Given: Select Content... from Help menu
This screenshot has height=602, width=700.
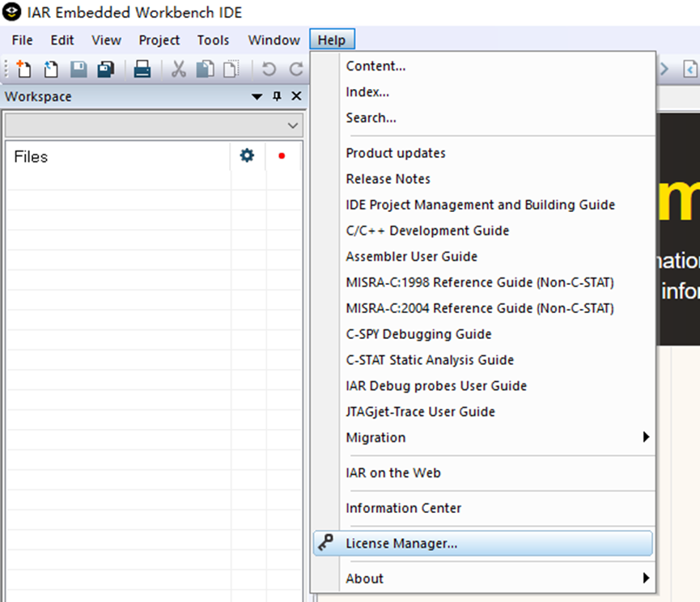Looking at the screenshot, I should 483,66.
